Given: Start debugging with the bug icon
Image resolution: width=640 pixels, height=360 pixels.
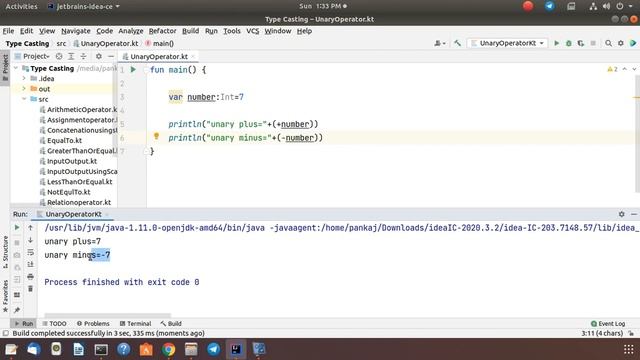Looking at the screenshot, I should pos(569,43).
